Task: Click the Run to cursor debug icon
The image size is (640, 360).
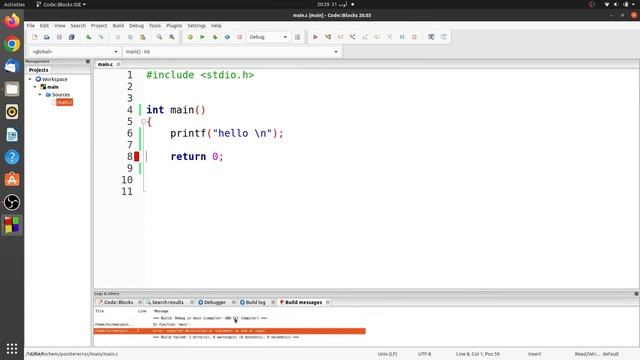Action: 328,37
